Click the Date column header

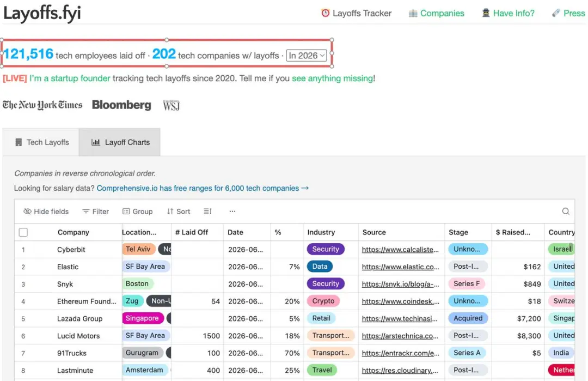coord(247,232)
